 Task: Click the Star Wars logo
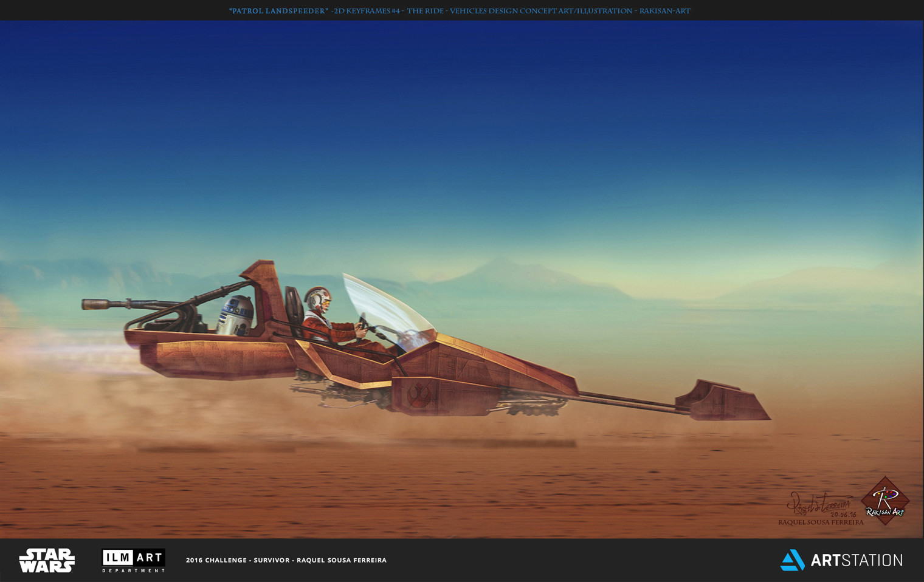(47, 560)
